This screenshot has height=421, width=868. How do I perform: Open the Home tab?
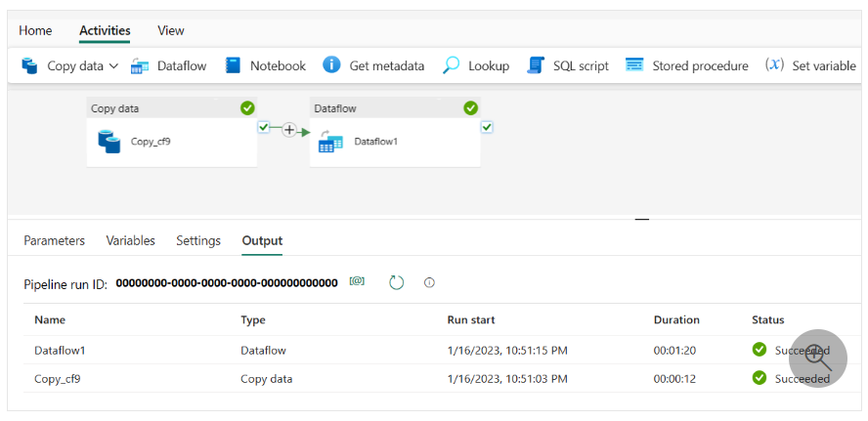click(35, 30)
